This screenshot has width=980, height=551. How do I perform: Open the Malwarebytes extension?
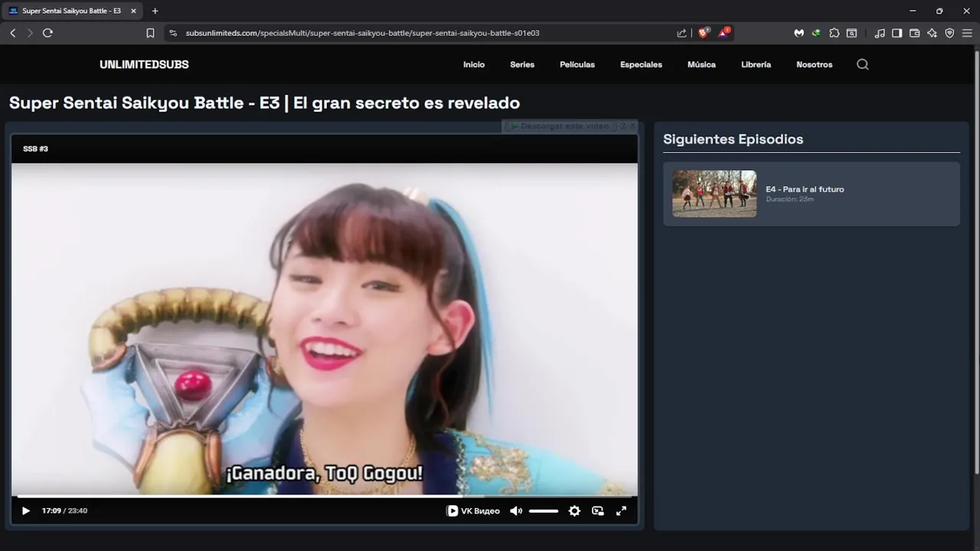point(799,33)
